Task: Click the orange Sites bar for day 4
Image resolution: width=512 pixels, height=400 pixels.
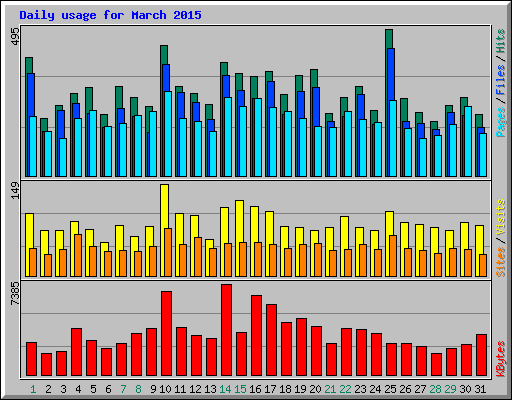Action: 78,255
